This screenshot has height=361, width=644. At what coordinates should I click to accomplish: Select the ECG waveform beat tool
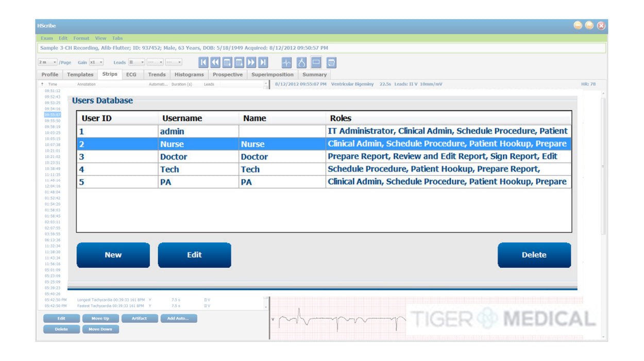coord(287,62)
